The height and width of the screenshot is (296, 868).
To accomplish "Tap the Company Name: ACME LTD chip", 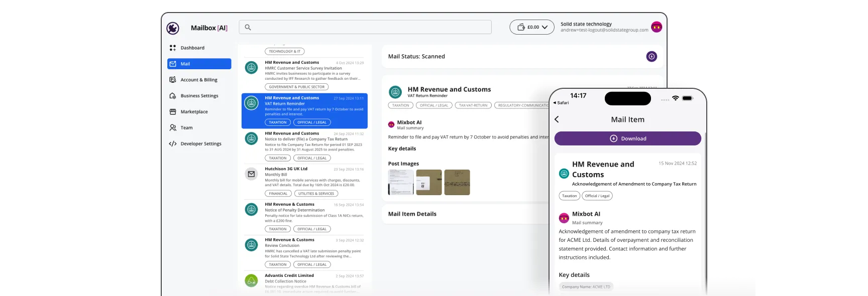I will 586,287.
